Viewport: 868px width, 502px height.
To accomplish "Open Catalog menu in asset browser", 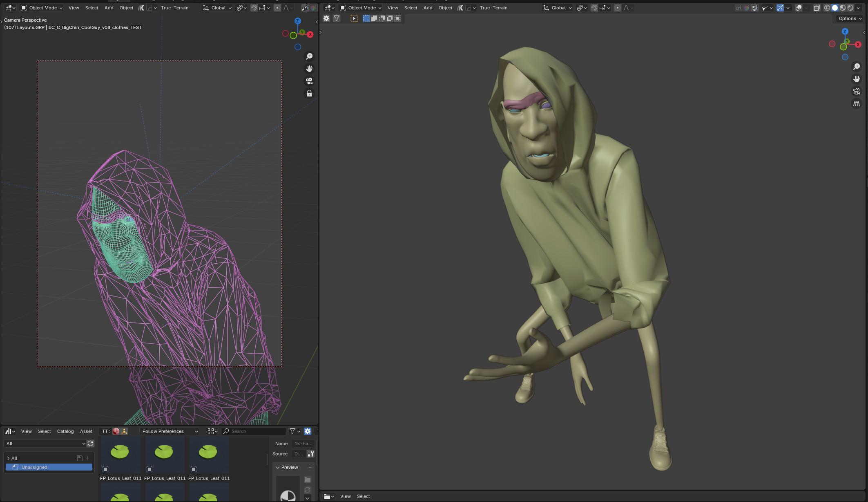I will coord(65,431).
